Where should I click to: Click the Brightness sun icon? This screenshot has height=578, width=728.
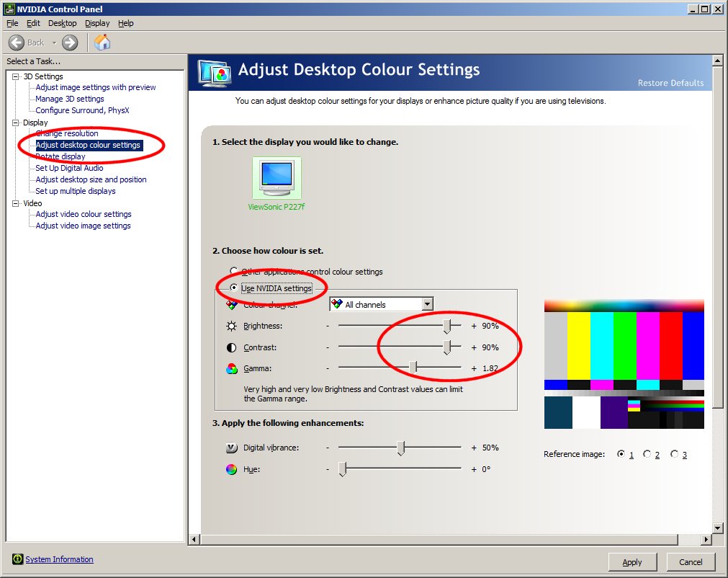(231, 326)
